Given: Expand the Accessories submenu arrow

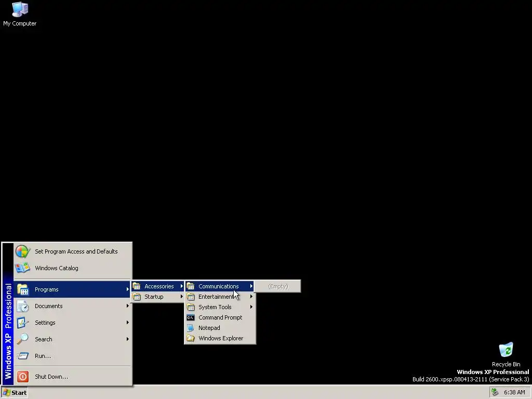Looking at the screenshot, I should 181,286.
